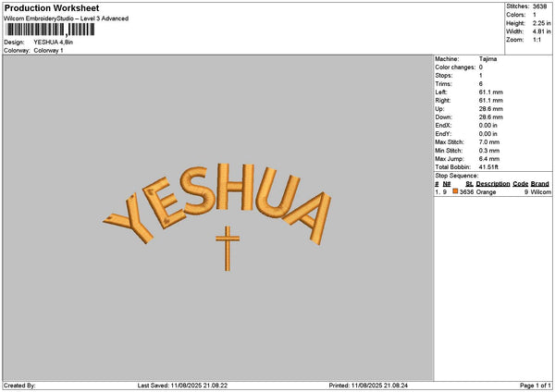This screenshot has height=392, width=555.
Task: Click the Last Saved timestamp
Action: 182,386
